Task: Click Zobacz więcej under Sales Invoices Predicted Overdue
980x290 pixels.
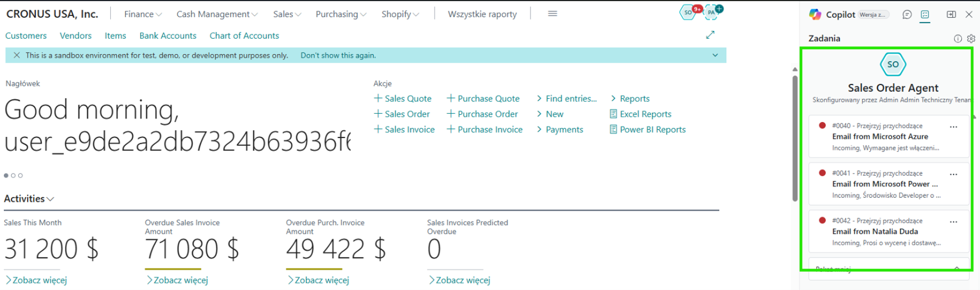Action: (459, 280)
